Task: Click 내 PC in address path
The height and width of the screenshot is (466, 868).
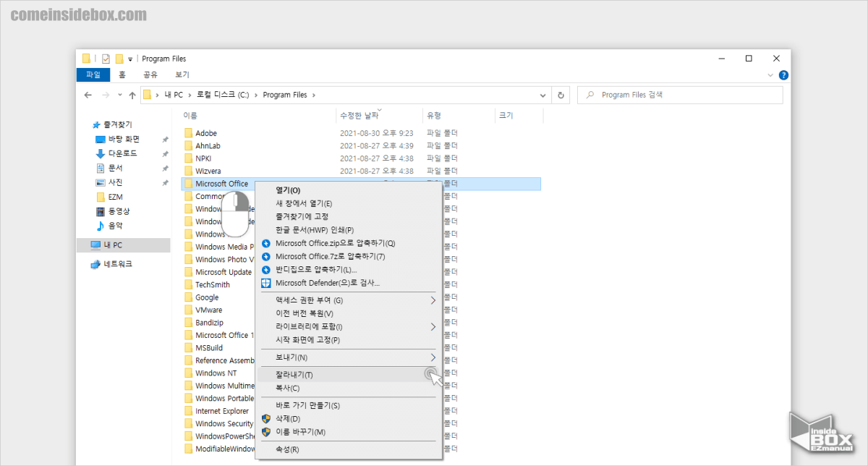Action: pos(174,95)
